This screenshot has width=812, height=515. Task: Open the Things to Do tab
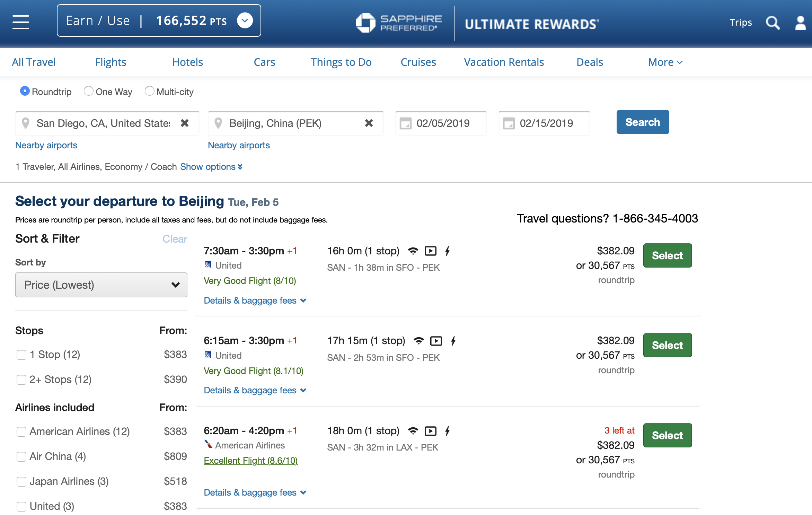[341, 62]
